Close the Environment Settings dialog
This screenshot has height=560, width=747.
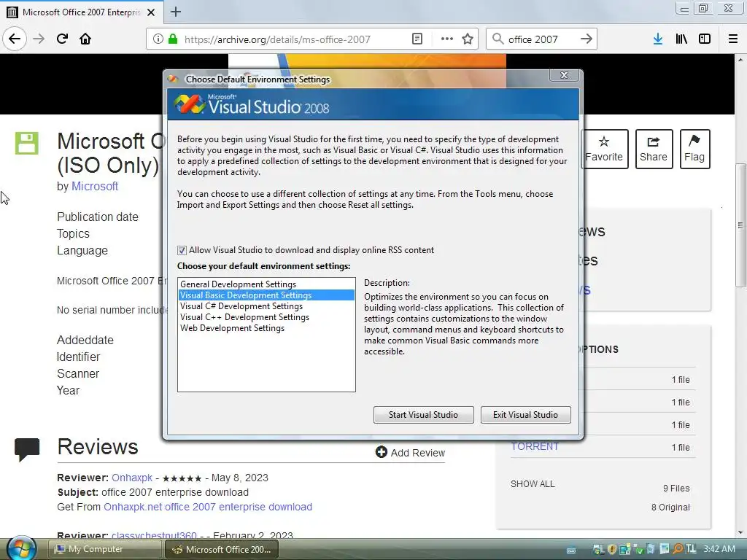tap(565, 75)
